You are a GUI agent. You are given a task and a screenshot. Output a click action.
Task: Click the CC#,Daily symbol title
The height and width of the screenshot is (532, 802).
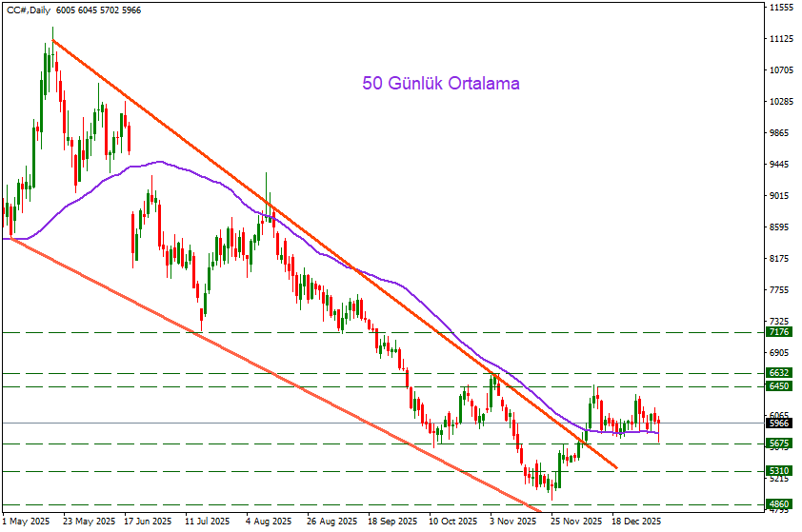click(x=28, y=10)
